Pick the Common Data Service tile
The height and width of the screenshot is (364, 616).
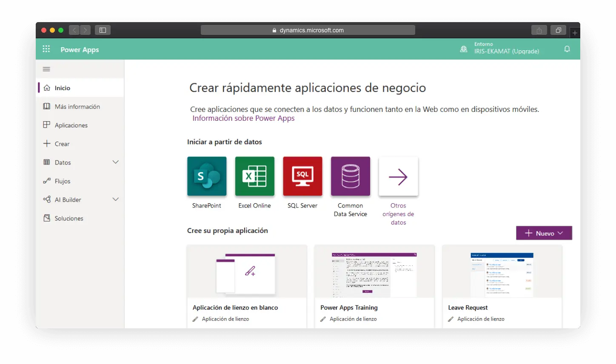tap(350, 176)
